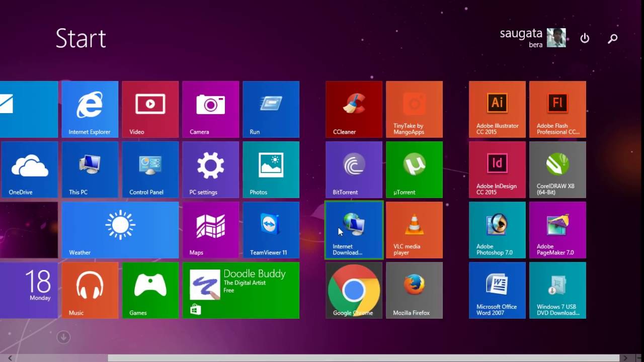Screen dimensions: 644x362
Task: Launch µTorrent
Action: point(415,169)
